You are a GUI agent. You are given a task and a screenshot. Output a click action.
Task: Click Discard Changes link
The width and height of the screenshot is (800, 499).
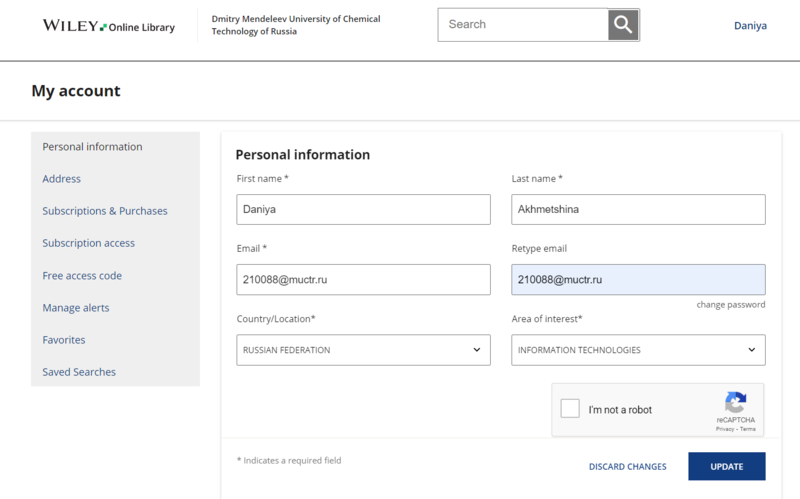[627, 467]
